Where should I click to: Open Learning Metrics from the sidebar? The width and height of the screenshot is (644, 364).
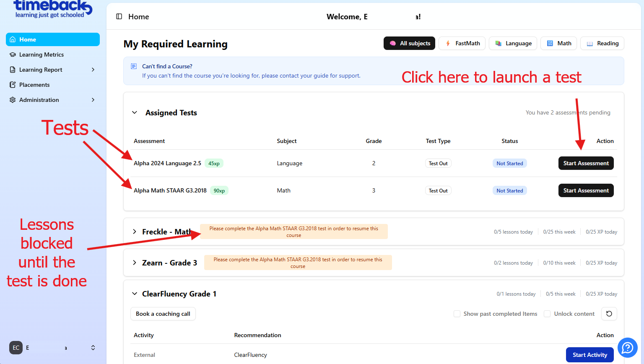coord(41,55)
